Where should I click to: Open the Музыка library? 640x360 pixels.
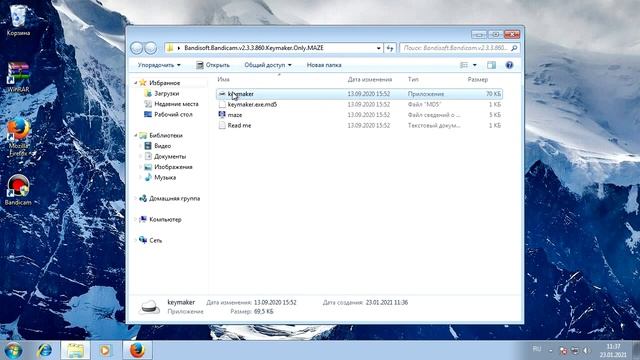pos(165,178)
